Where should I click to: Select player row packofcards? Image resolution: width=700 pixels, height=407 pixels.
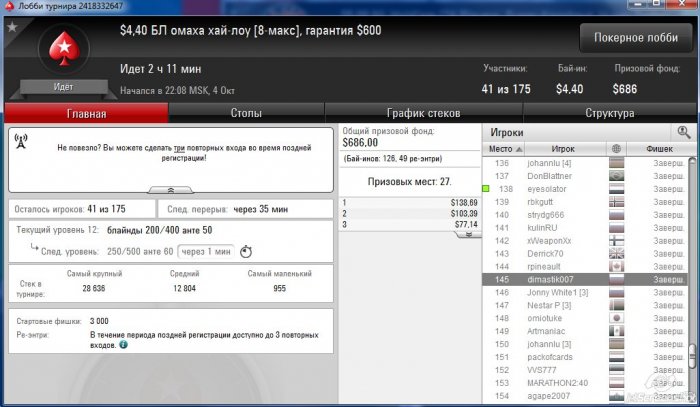point(585,357)
